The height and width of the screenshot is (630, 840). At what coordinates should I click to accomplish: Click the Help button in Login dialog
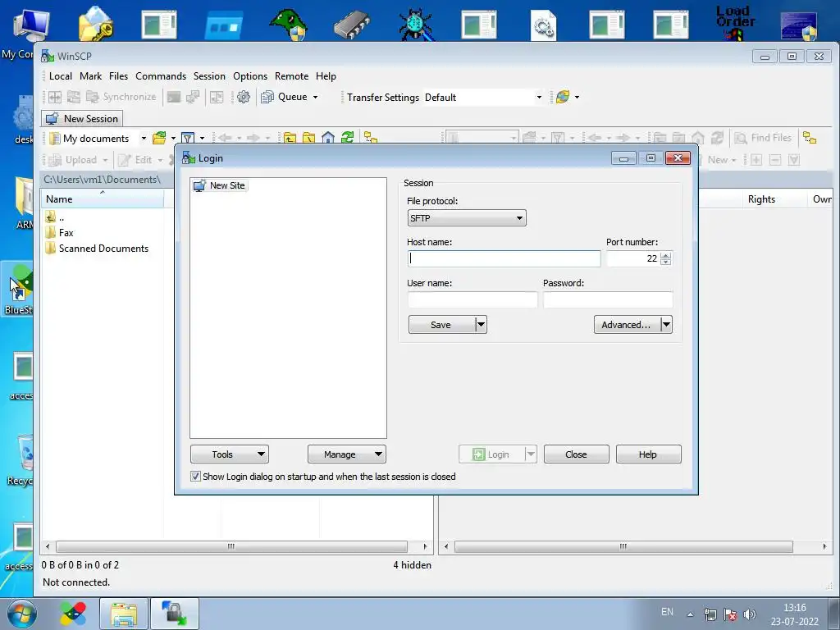pyautogui.click(x=648, y=454)
